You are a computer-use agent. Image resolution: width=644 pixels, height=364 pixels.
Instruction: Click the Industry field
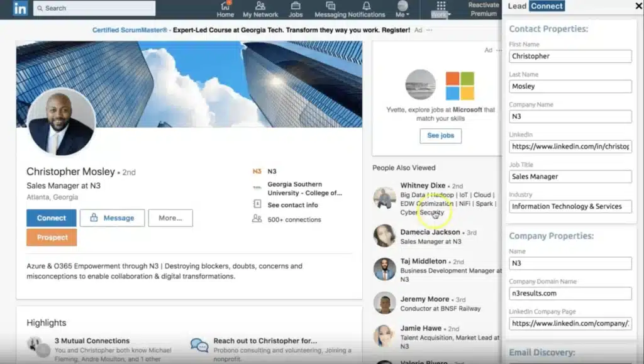click(570, 206)
